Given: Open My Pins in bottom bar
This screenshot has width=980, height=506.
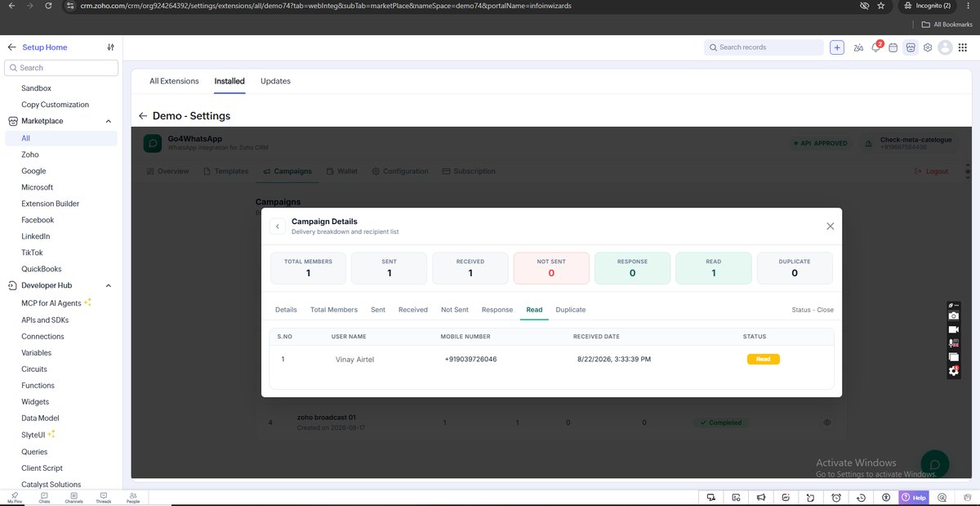Looking at the screenshot, I should point(15,497).
